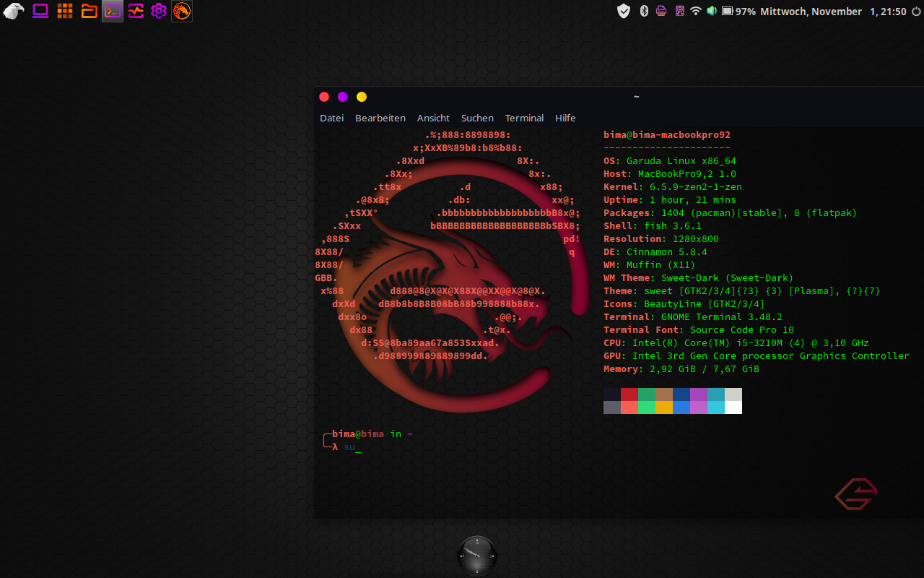Click the 'WM: Muffin (X11)' line
The width and height of the screenshot is (924, 578).
pyautogui.click(x=650, y=265)
